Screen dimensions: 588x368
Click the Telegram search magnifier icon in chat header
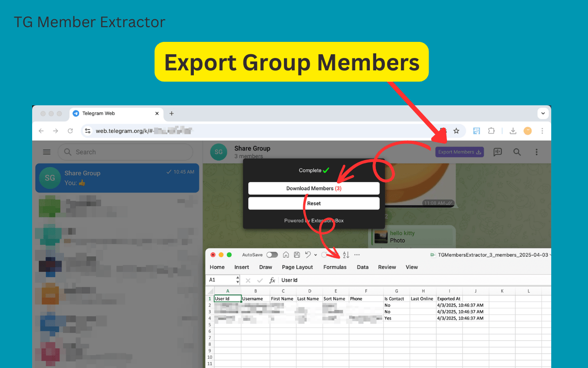click(x=517, y=152)
